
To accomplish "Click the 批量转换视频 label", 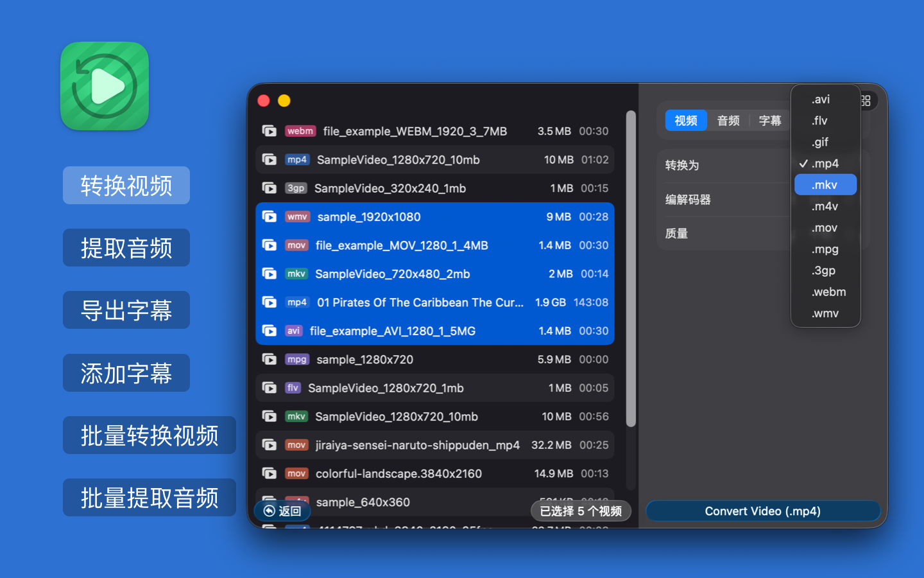I will click(150, 435).
